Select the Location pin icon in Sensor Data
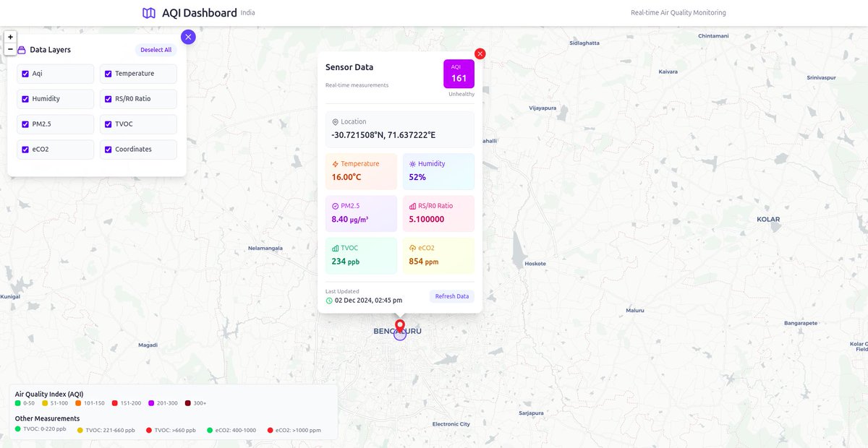 (333, 121)
